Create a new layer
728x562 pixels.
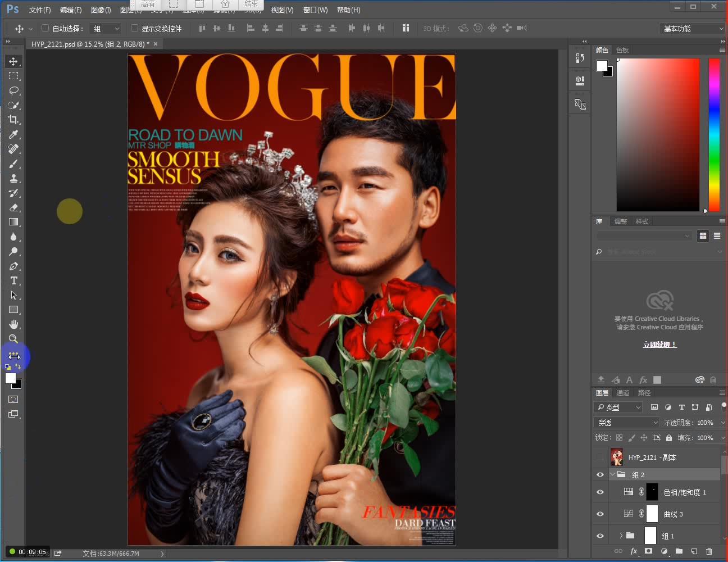694,551
